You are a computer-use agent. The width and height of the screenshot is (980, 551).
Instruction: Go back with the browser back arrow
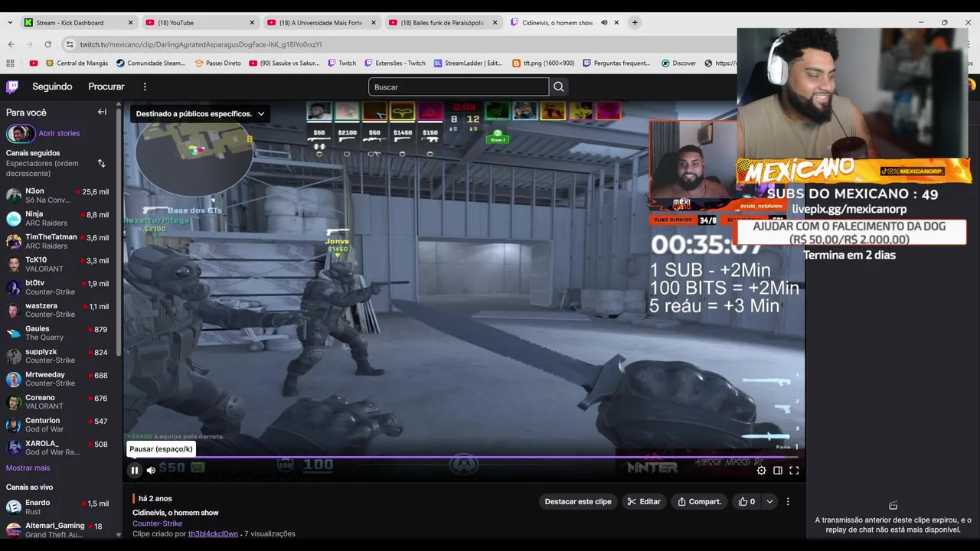[x=11, y=44]
